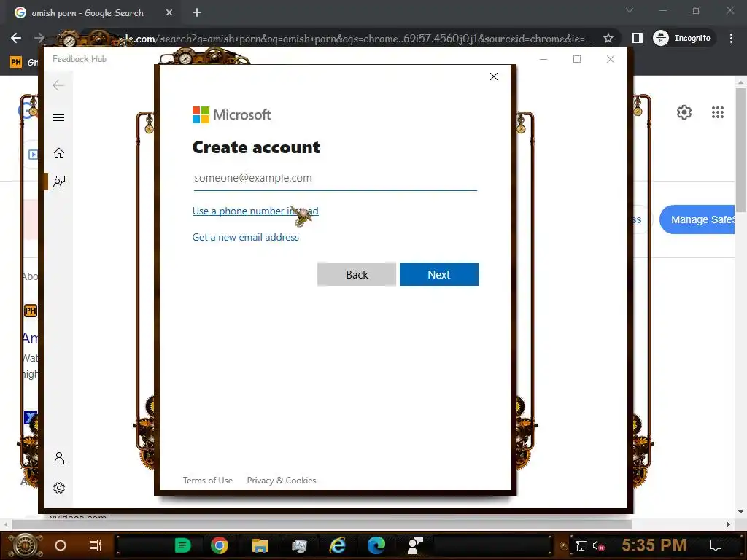Open the Google apps grid icon
This screenshot has height=560, width=747.
[x=718, y=112]
